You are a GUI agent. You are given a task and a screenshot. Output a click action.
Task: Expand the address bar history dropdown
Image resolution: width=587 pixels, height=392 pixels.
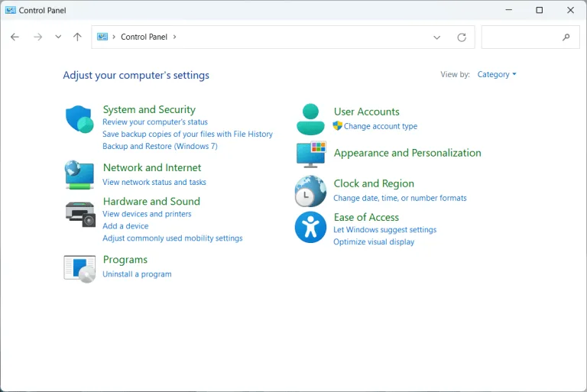(x=436, y=37)
